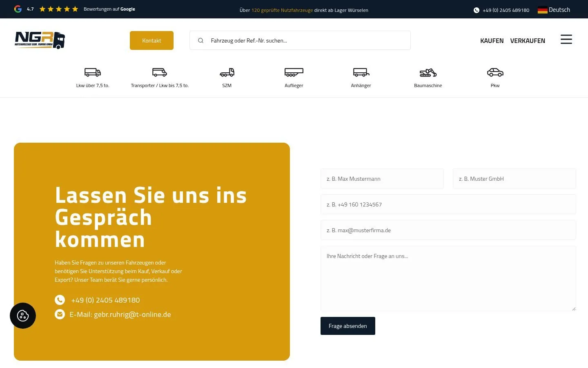Focus the Ihre Nachricht message textarea
Viewport: 588px width, 368px height.
[x=448, y=278]
